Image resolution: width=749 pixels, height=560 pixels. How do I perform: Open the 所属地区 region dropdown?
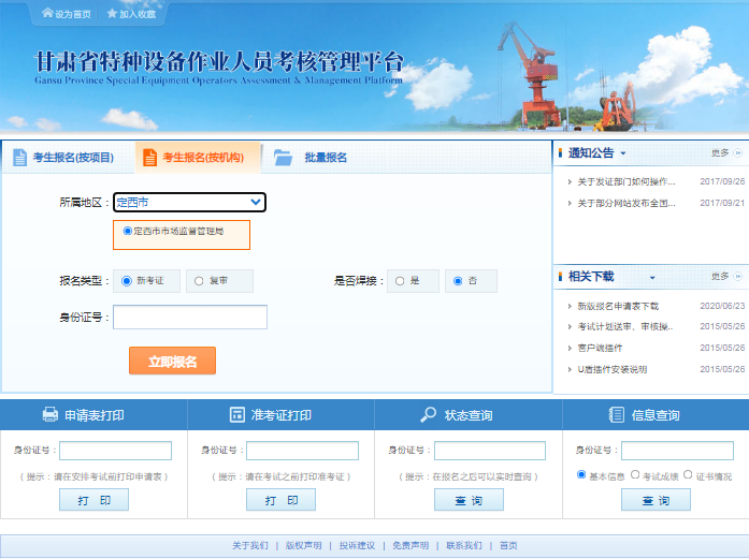[x=189, y=202]
